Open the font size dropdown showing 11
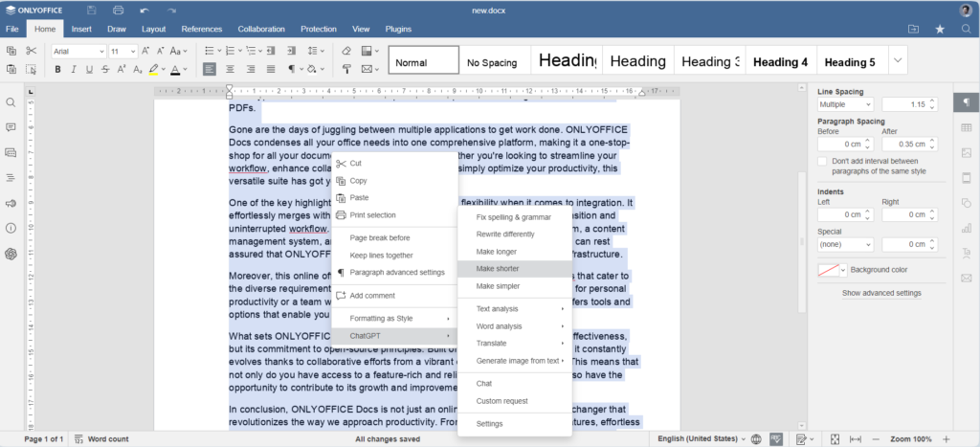This screenshot has width=980, height=447. click(123, 52)
